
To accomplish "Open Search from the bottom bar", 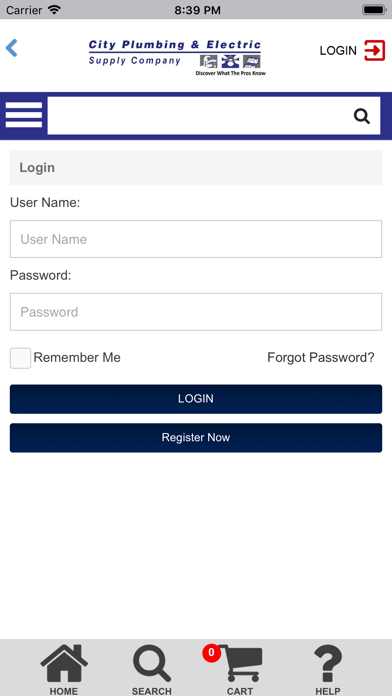I will click(x=151, y=669).
